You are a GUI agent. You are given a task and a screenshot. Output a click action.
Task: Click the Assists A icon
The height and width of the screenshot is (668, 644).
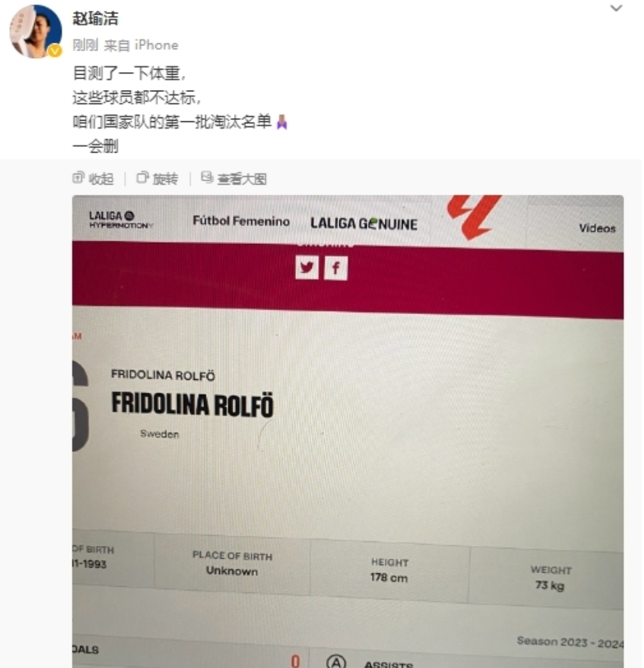(x=336, y=661)
